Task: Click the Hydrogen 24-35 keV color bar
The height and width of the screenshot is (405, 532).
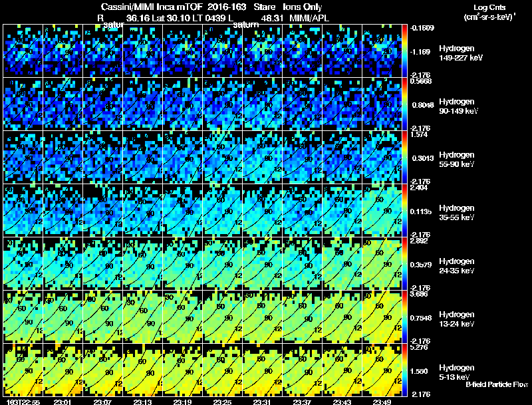Action: point(404,263)
